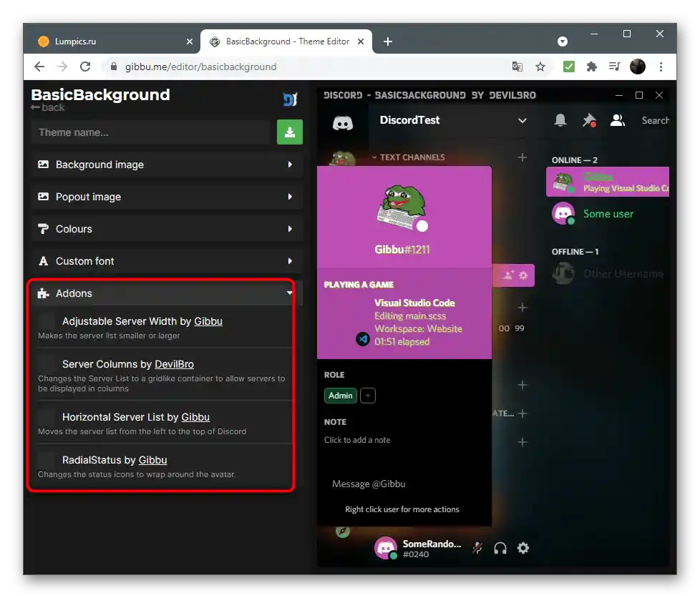Viewport: 700px width, 598px height.
Task: Click the compass explore icon in Discord preview
Action: 342,531
